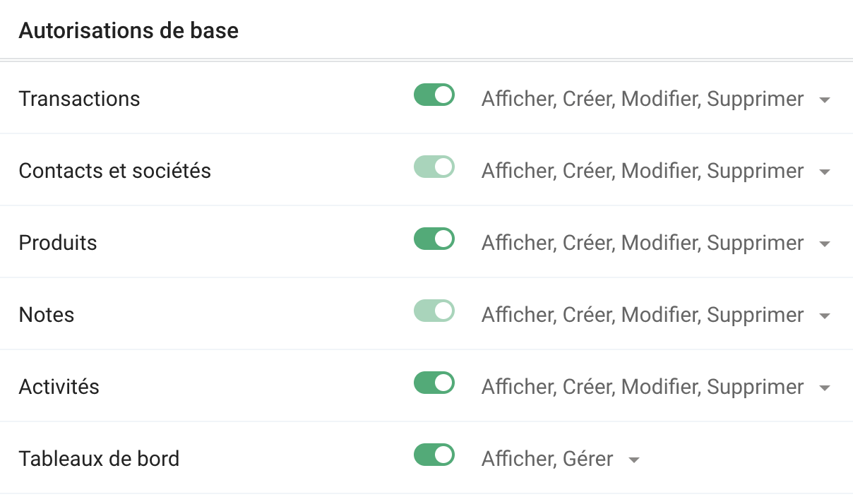This screenshot has width=853, height=504.
Task: Select the Tableaux de bord row label
Action: click(99, 459)
